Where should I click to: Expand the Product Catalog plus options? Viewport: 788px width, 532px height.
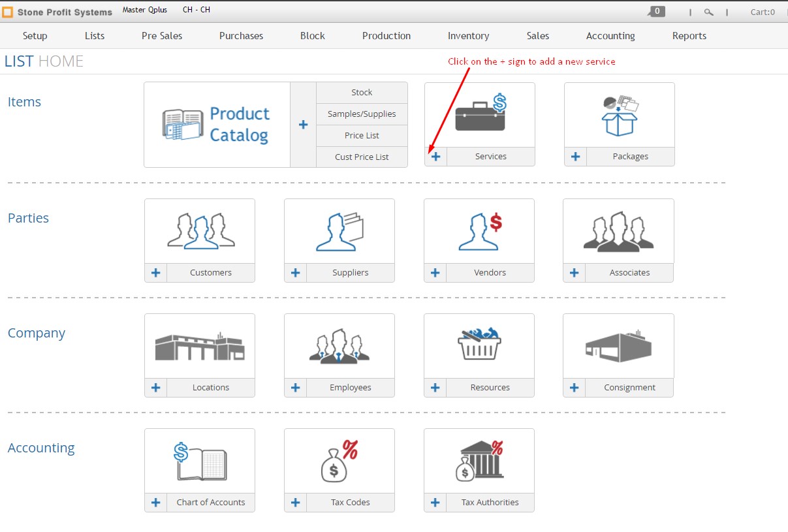tap(303, 124)
